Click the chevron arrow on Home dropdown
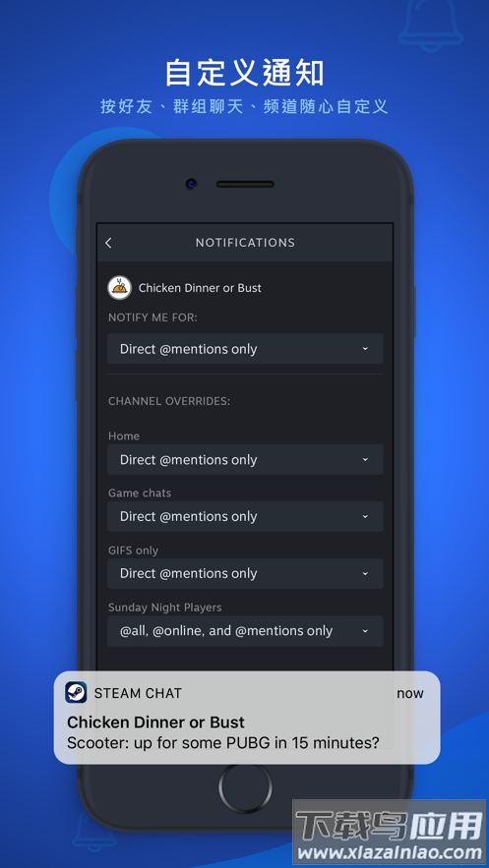The image size is (489, 868). pos(365,459)
